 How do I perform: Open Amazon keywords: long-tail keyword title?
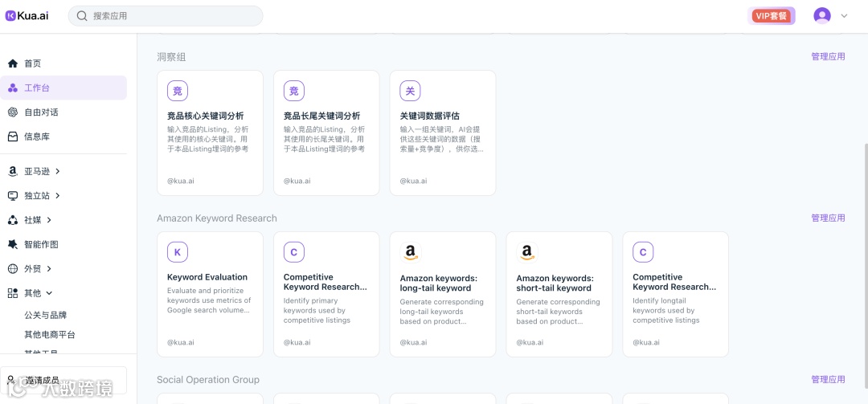click(x=439, y=283)
